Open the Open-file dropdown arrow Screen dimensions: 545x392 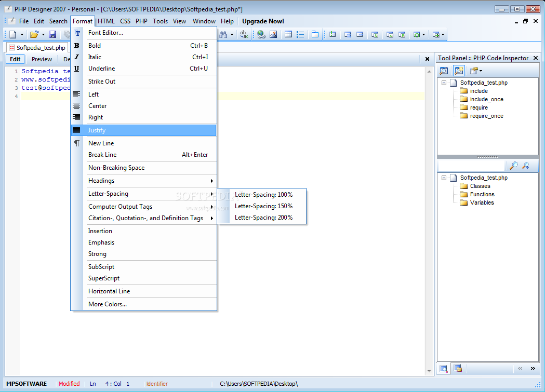pos(43,34)
